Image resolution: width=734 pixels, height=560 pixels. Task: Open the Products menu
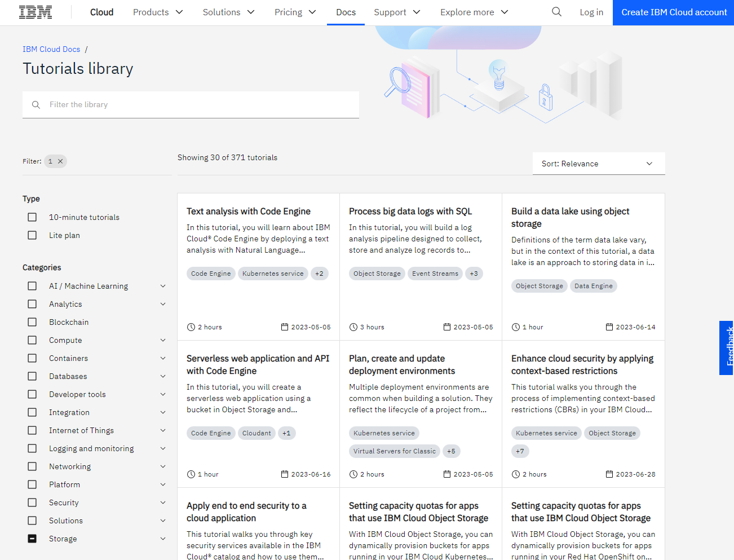pyautogui.click(x=158, y=12)
